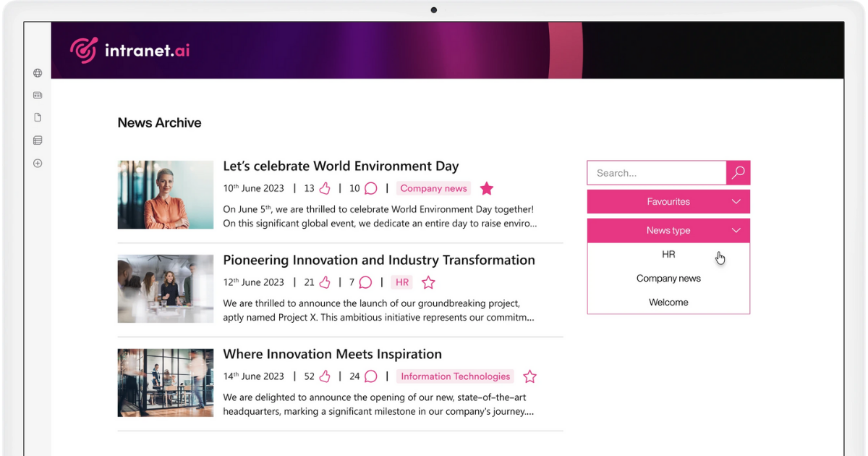Click thumbs up on Where Innovation Meets Inspiration

point(325,376)
